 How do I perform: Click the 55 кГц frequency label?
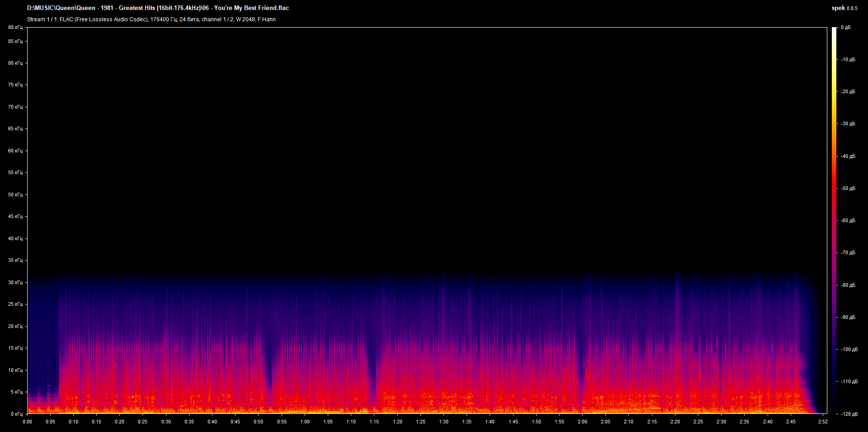pos(15,172)
